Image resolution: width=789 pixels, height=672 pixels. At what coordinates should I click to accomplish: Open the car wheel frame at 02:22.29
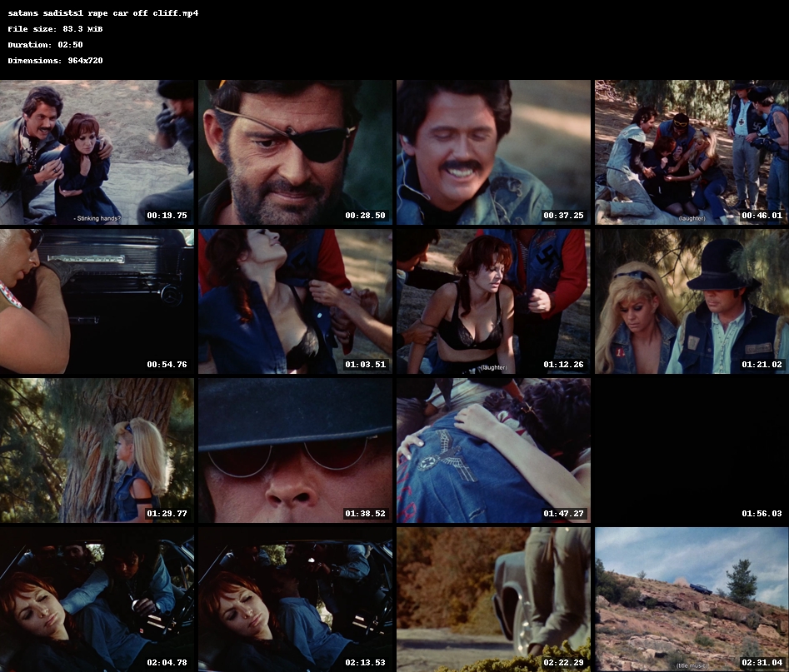[x=493, y=600]
